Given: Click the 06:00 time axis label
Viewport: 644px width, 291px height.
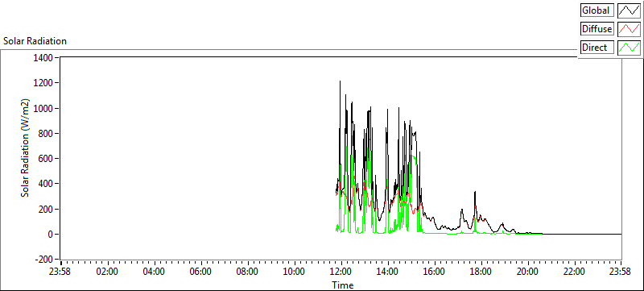Looking at the screenshot, I should point(200,272).
